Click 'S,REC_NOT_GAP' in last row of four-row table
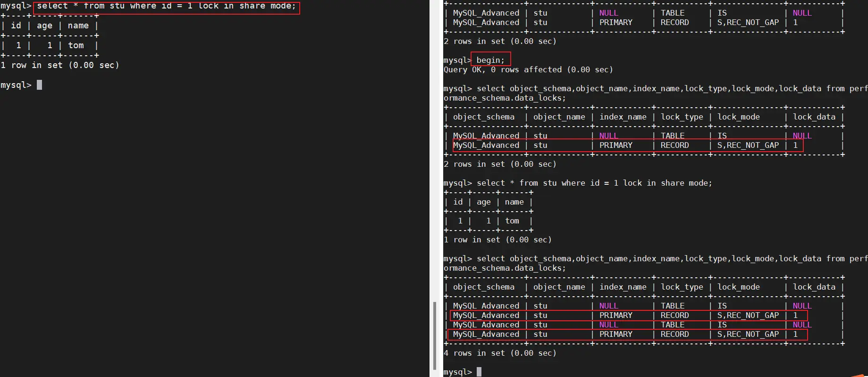 (x=748, y=334)
